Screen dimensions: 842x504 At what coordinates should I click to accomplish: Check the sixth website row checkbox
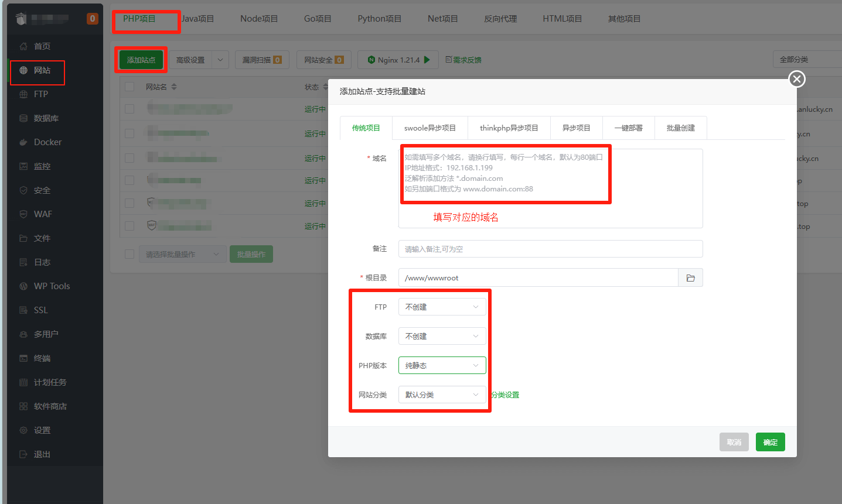tap(129, 226)
